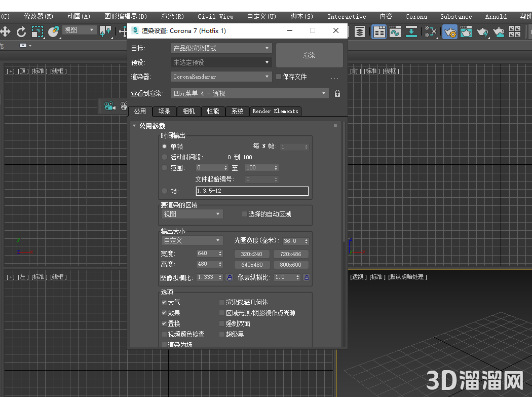Select the Select and Move tool
The image size is (532, 397).
[x=5, y=32]
